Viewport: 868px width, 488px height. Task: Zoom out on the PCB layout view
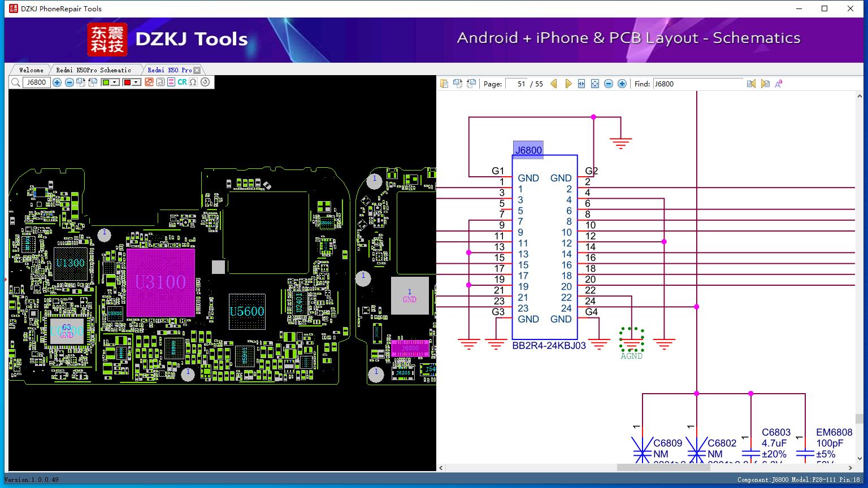[69, 82]
